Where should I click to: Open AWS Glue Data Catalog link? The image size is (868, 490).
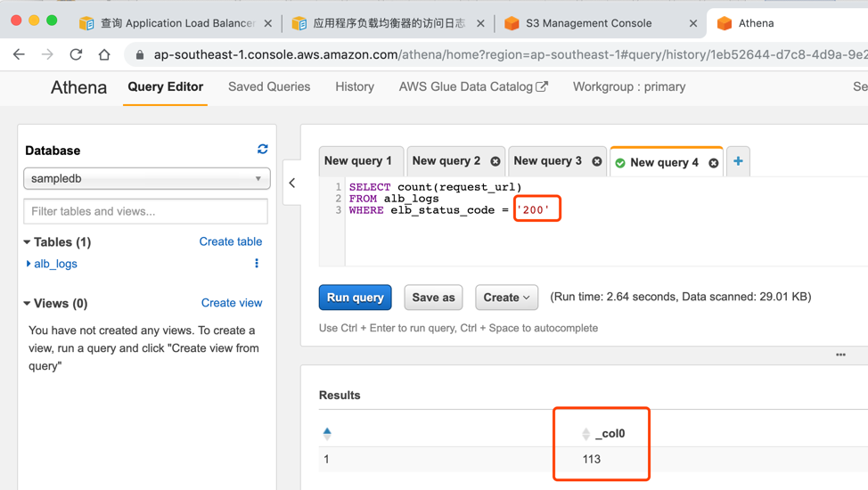(x=473, y=87)
